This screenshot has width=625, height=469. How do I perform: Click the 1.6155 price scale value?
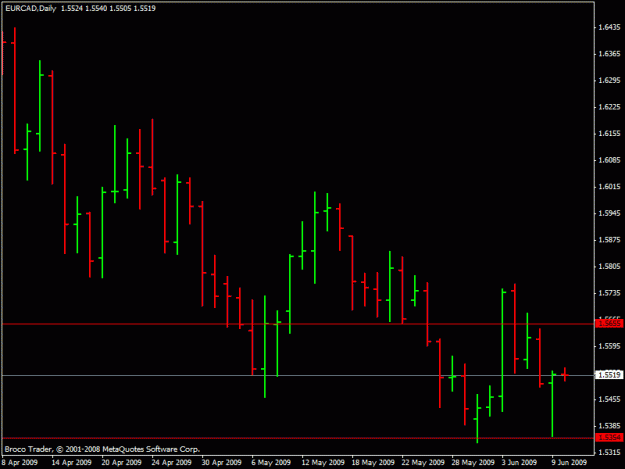pos(609,133)
